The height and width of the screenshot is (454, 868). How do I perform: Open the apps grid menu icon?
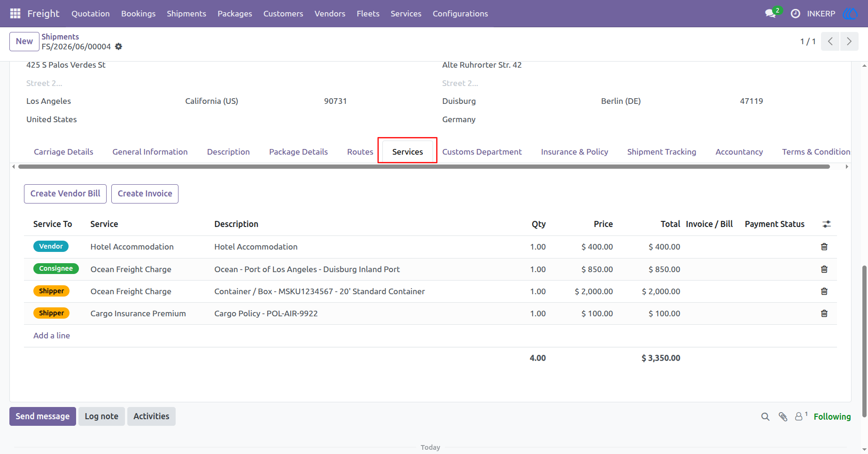coord(15,14)
